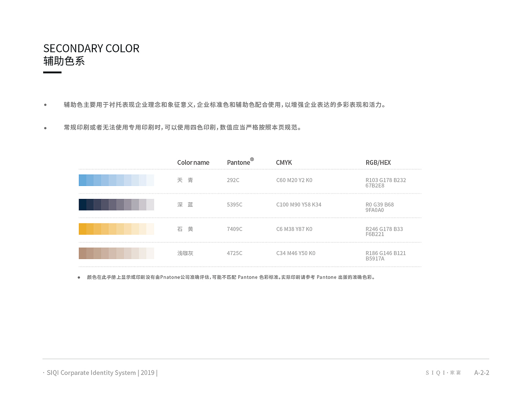
Task: Click the first bullet paragraph about 辅助色
Action: (225, 105)
